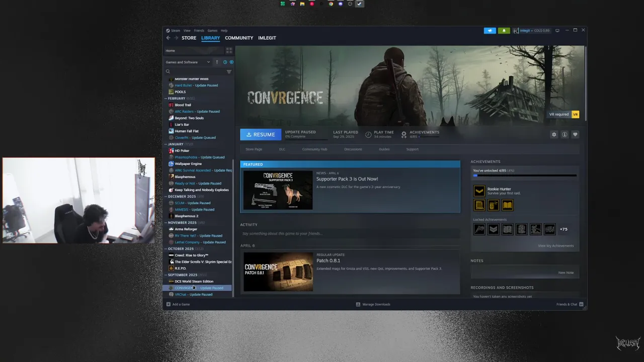Screen dimensions: 644x362
Task: Switch to the COMMUNITY tab
Action: tap(239, 38)
